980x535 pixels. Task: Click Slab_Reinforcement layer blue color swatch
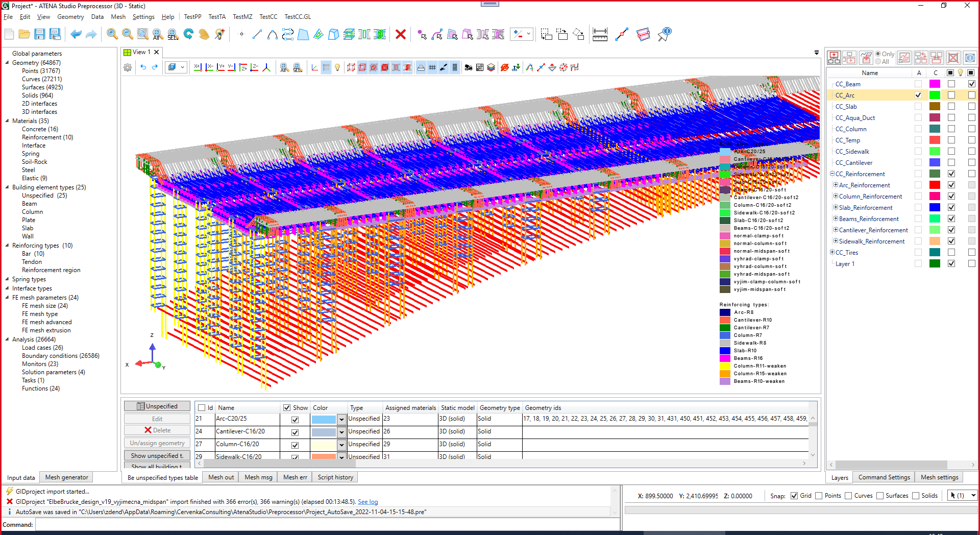click(935, 207)
